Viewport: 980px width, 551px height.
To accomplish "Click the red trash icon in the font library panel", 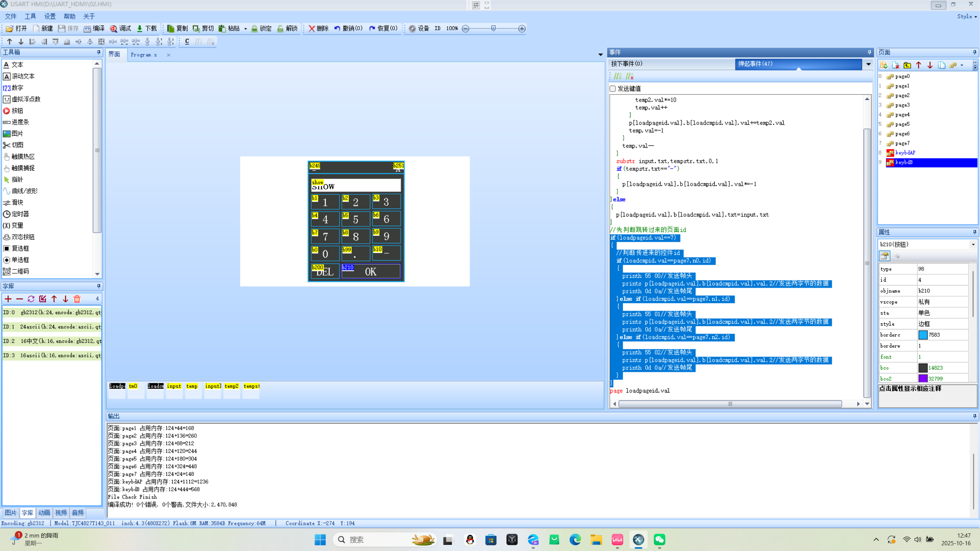I will [77, 299].
